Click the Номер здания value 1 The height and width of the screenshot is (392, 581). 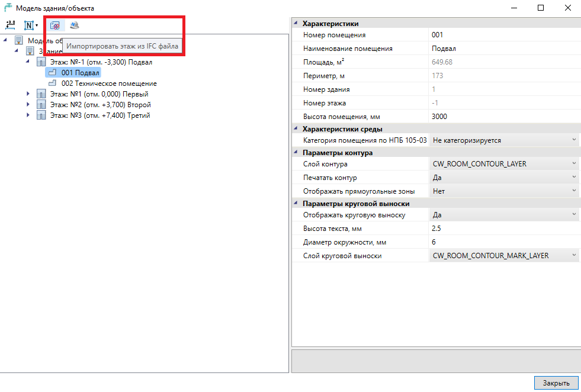(x=434, y=89)
